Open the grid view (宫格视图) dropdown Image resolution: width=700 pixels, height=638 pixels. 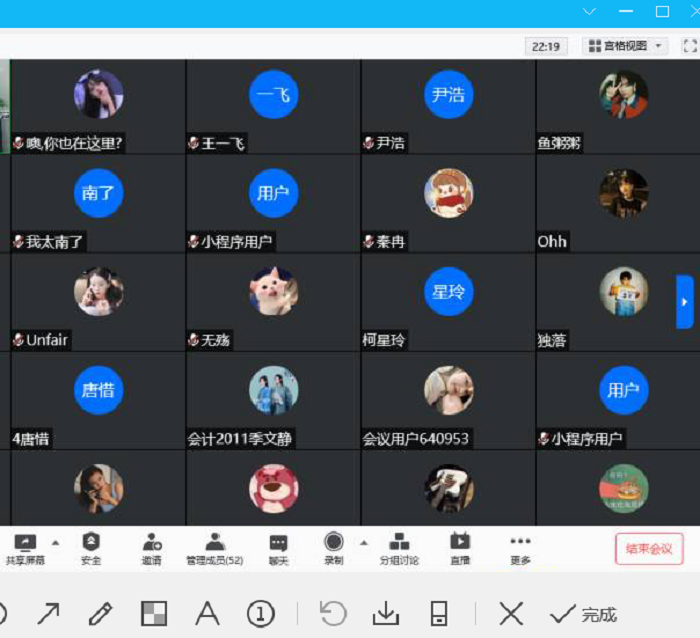pyautogui.click(x=627, y=46)
